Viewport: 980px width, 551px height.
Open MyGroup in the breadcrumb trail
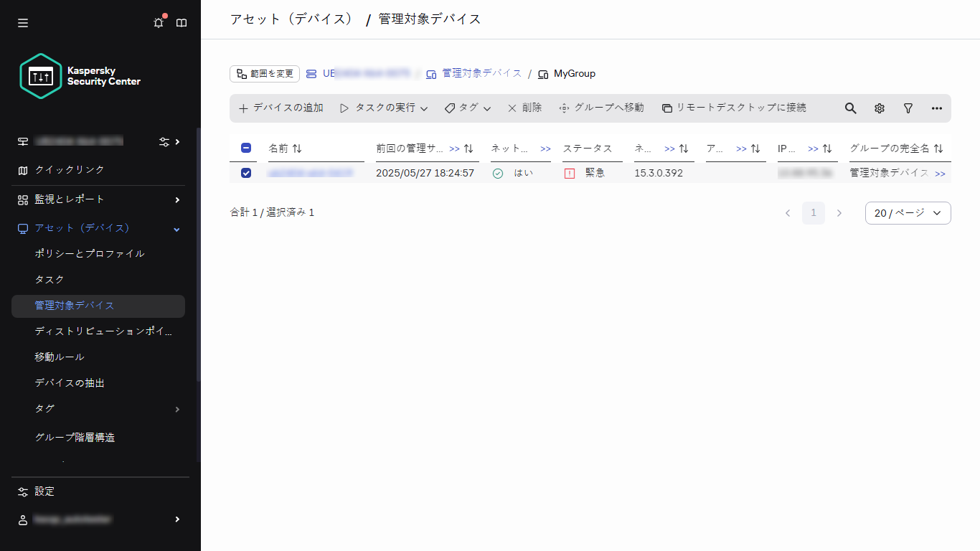[x=573, y=73]
